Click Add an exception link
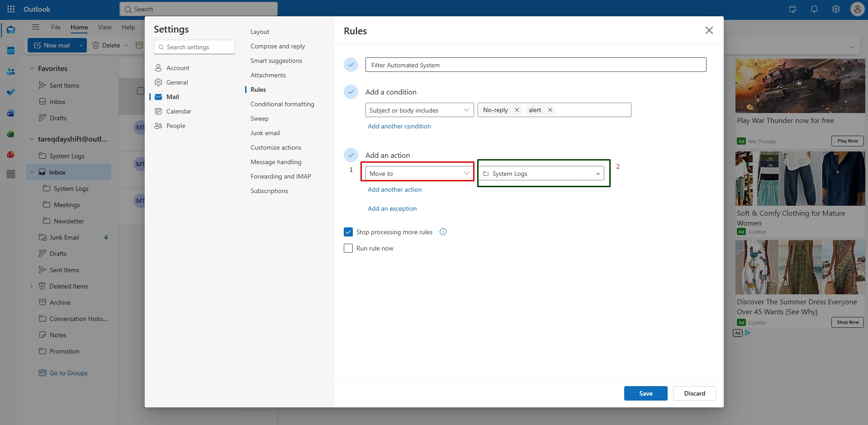 pyautogui.click(x=392, y=208)
